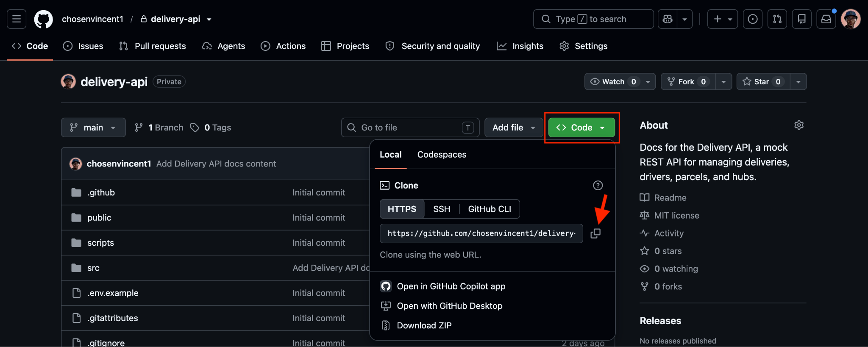The height and width of the screenshot is (347, 868).
Task: Copy the HTTPS clone URL to clipboard
Action: coord(595,233)
